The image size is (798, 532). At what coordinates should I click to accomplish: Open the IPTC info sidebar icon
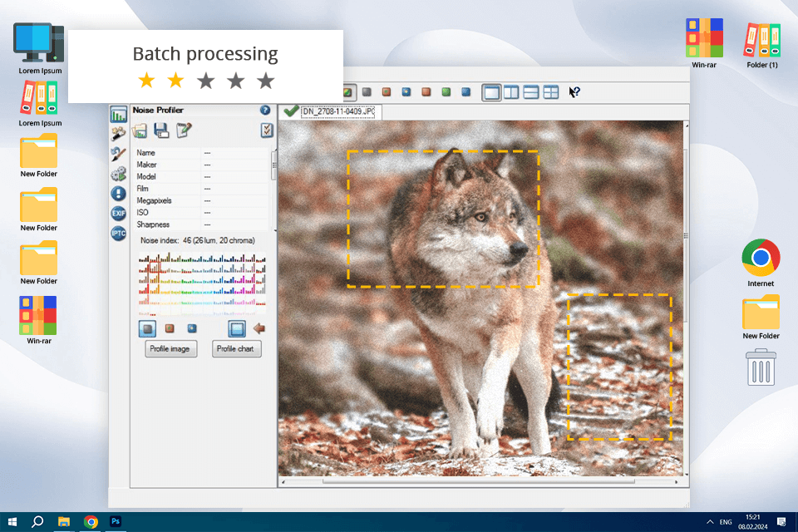tap(119, 233)
